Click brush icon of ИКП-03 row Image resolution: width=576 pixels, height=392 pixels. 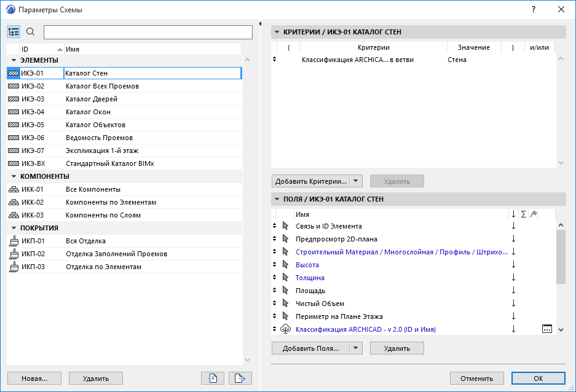[14, 267]
